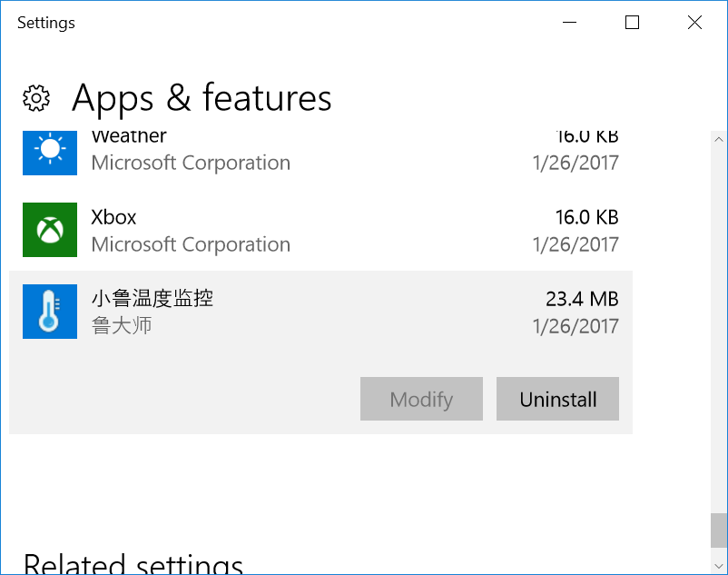Image resolution: width=728 pixels, height=575 pixels.
Task: Click scrollbar down arrow
Action: tap(719, 566)
